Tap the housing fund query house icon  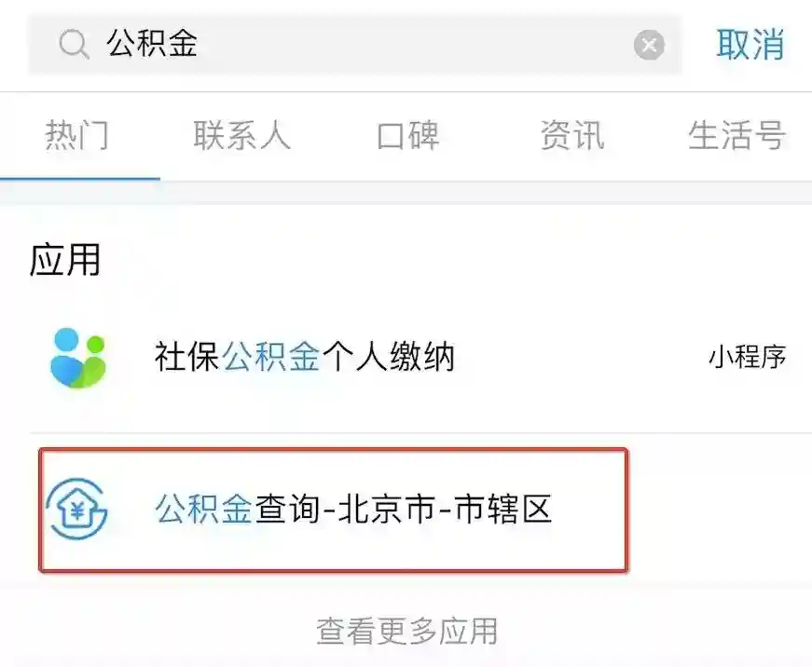pyautogui.click(x=76, y=509)
